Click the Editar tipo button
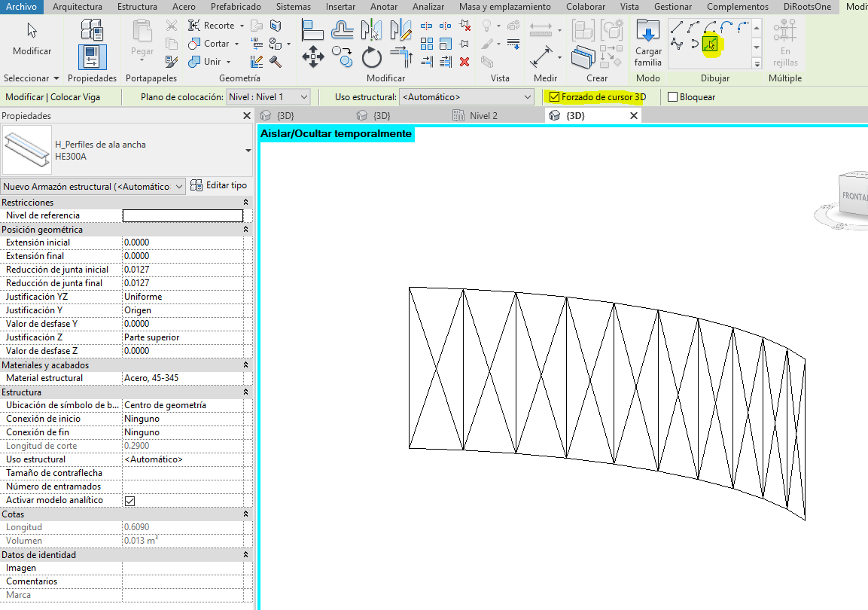Screen dimensions: 868x610 pos(222,185)
